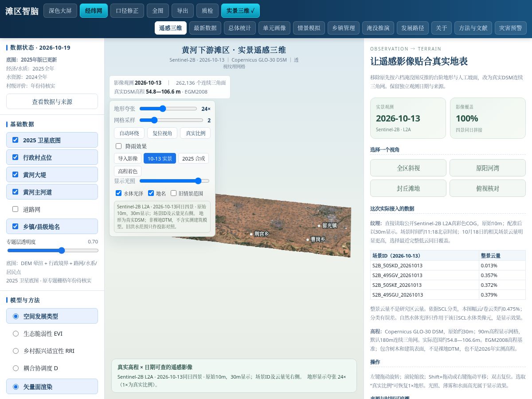
Task: Click the 滩区智脑 app title
Action: (22, 11)
